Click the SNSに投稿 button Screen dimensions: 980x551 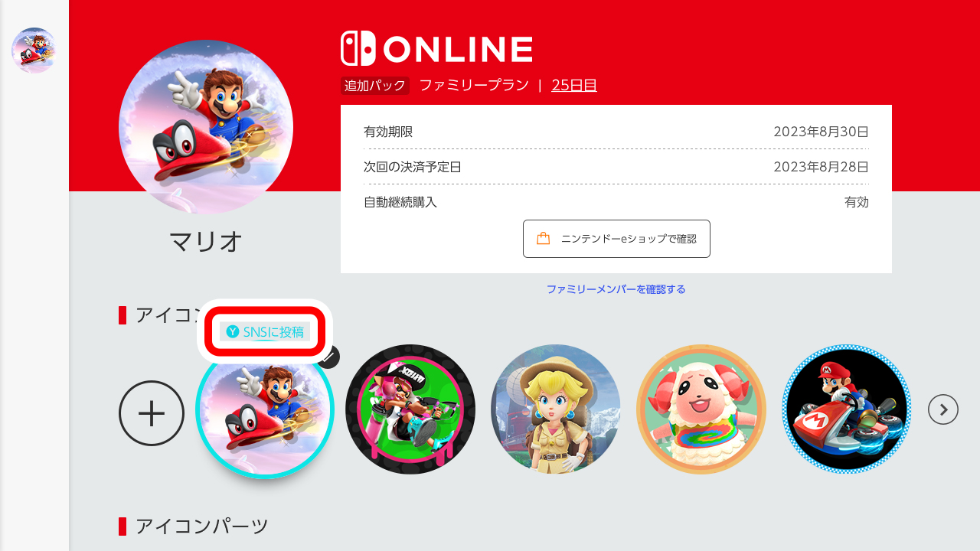click(x=265, y=331)
